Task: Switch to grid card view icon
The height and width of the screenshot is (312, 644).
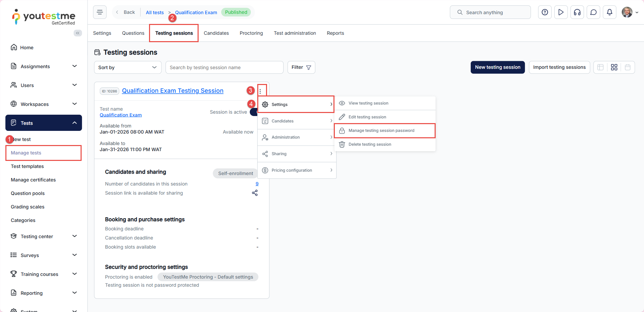Action: tap(614, 67)
